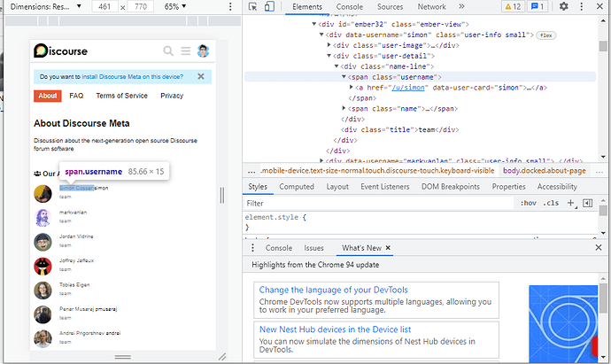611x364 pixels.
Task: Toggle the :hov element state button
Action: tap(529, 203)
